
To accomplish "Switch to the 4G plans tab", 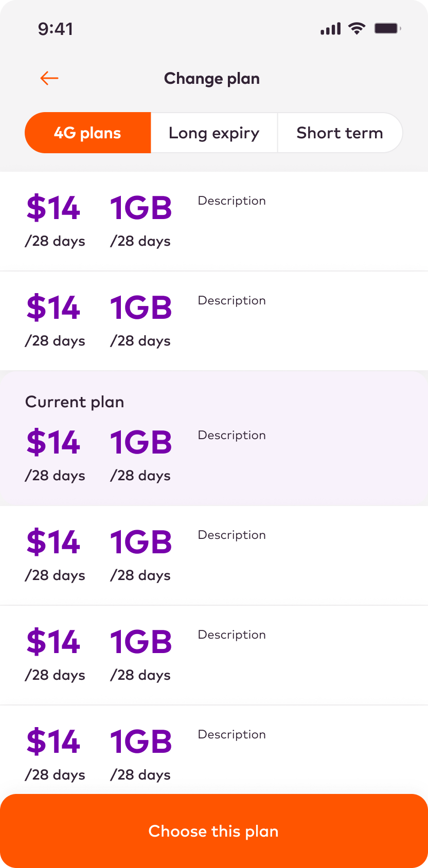I will [x=88, y=133].
